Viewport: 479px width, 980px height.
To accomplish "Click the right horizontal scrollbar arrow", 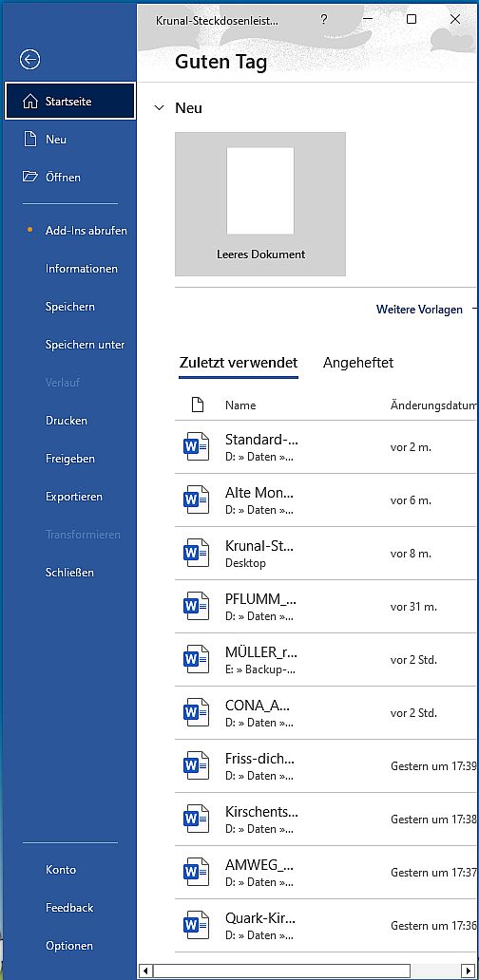I will [467, 971].
